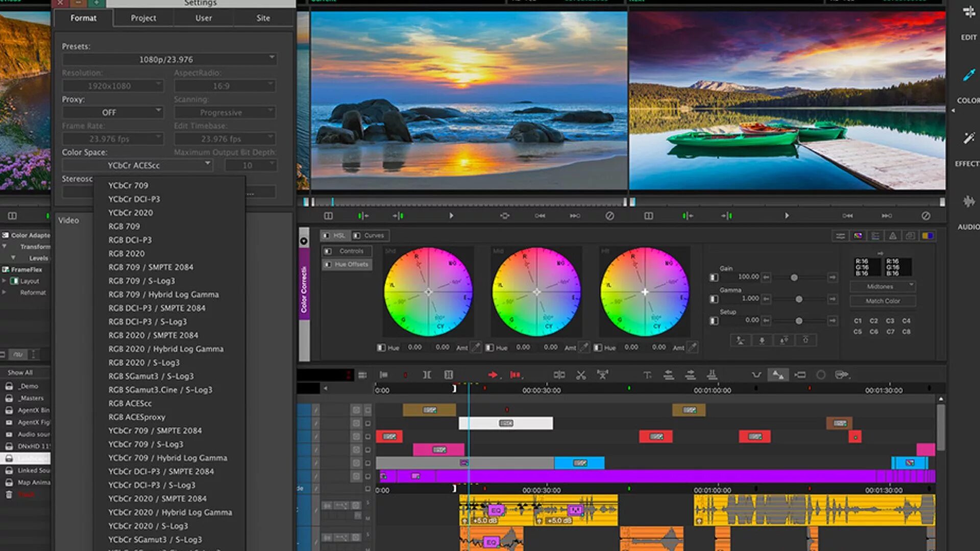
Task: Toggle the Gamma enable button
Action: (714, 299)
